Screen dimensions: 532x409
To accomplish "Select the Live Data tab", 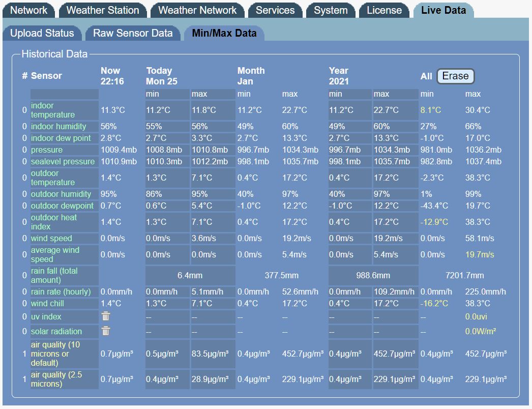I will coord(444,10).
